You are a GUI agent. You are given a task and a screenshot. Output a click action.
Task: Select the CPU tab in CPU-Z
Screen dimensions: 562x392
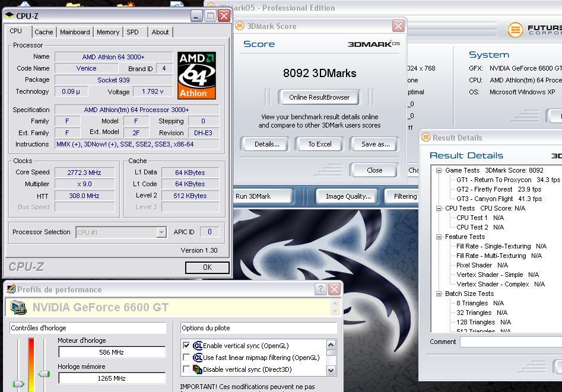point(16,31)
